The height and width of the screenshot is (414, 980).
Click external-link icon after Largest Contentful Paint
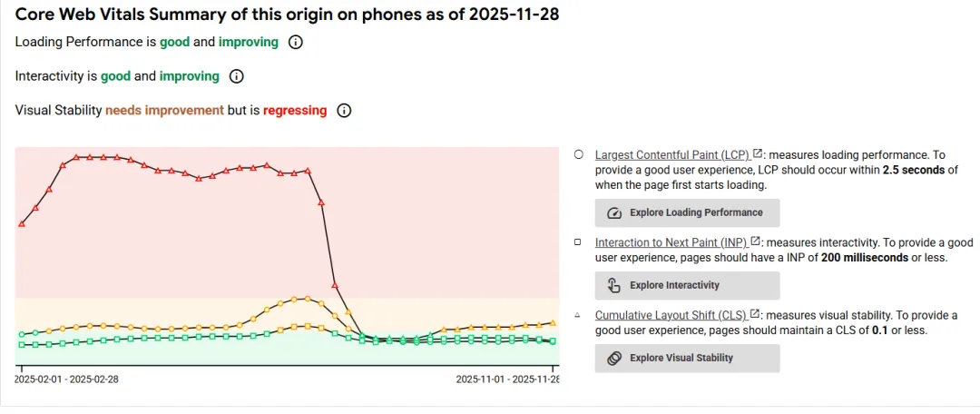(x=758, y=154)
